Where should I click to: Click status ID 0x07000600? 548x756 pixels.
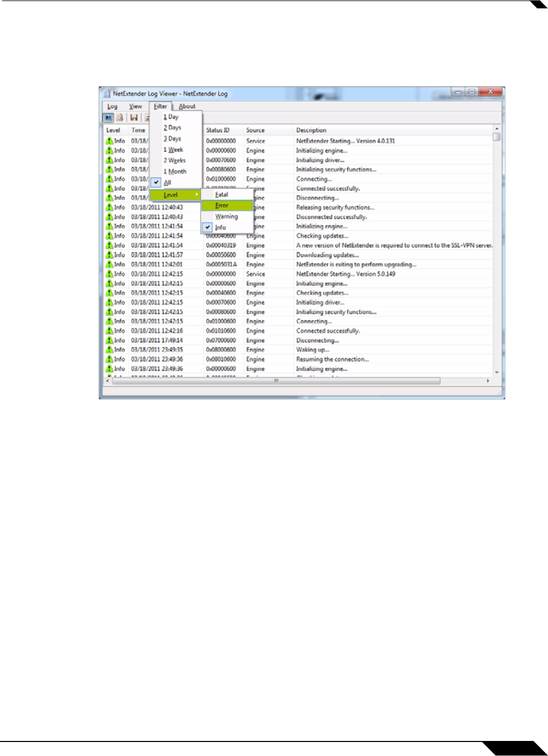point(221,340)
